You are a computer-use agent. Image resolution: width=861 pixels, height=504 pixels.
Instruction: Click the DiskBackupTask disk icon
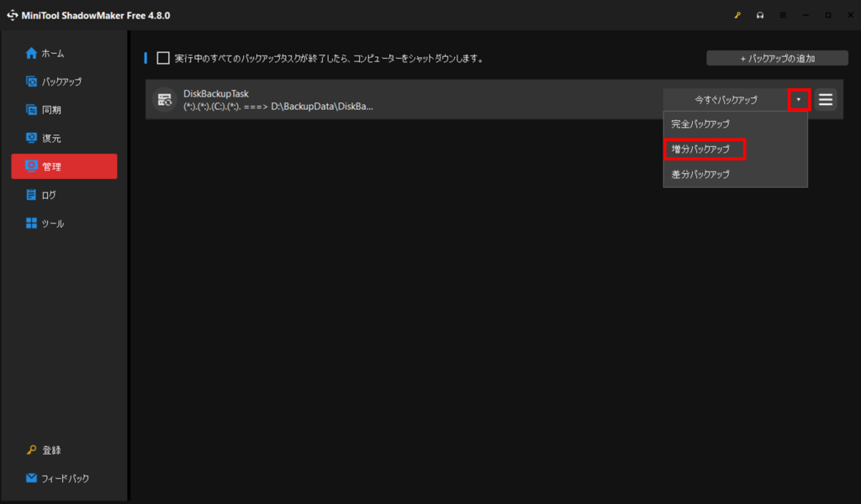coord(164,99)
